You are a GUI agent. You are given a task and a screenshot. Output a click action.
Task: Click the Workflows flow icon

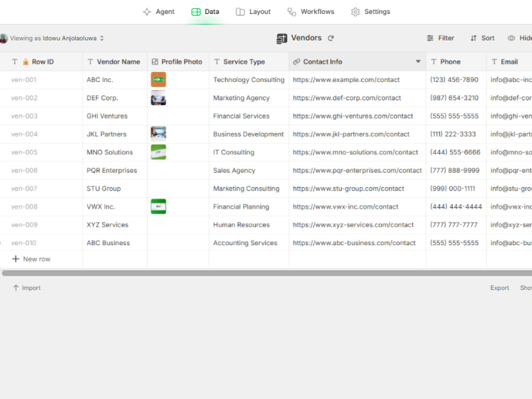pyautogui.click(x=292, y=12)
